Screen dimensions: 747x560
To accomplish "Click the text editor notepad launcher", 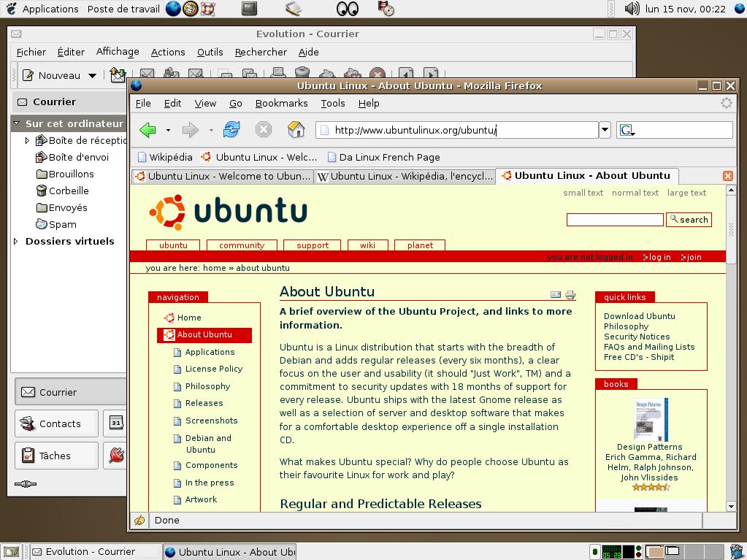I will click(x=294, y=9).
